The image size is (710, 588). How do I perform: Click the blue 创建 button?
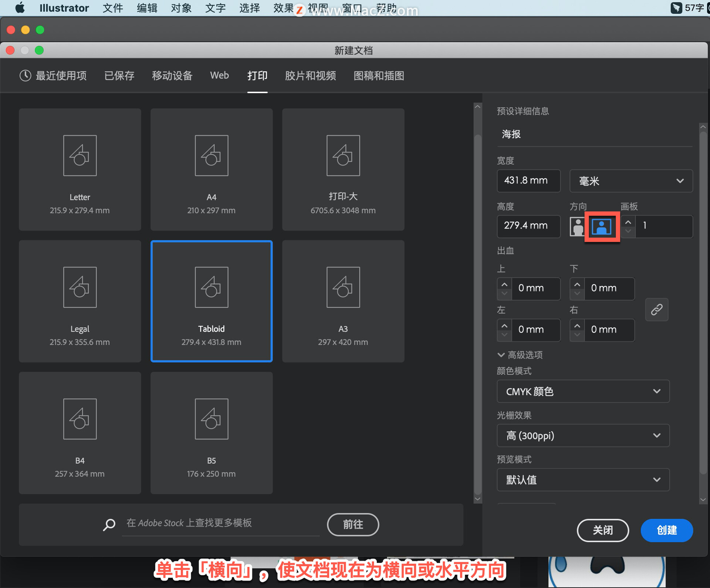pos(666,530)
